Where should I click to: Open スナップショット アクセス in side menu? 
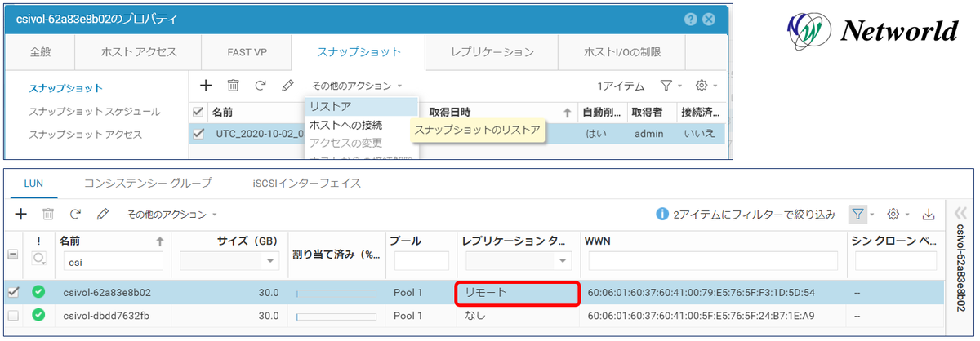coord(85,134)
